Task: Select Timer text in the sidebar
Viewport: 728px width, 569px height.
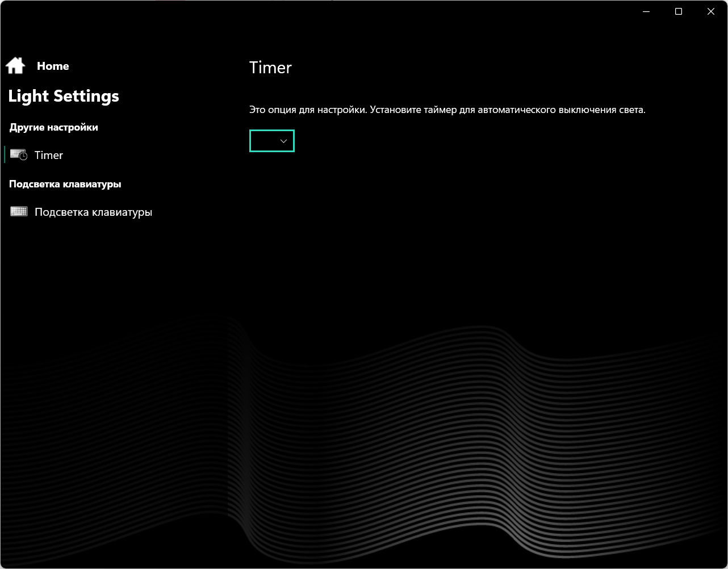Action: (x=49, y=155)
